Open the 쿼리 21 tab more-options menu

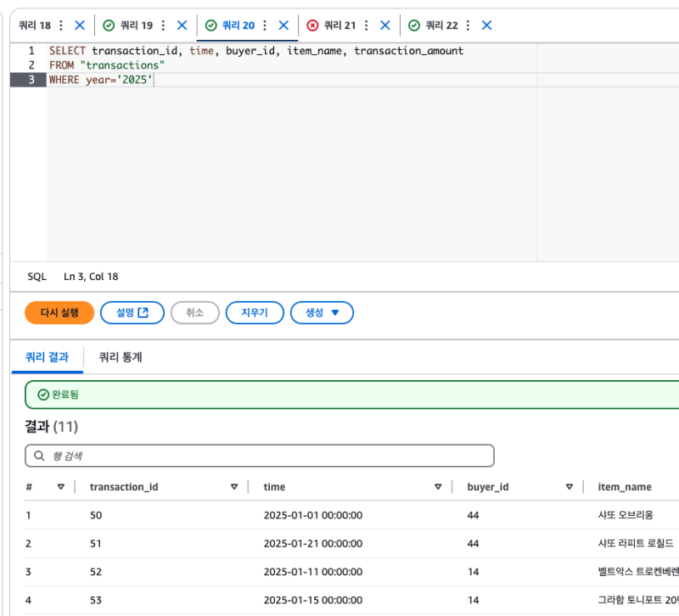[366, 25]
